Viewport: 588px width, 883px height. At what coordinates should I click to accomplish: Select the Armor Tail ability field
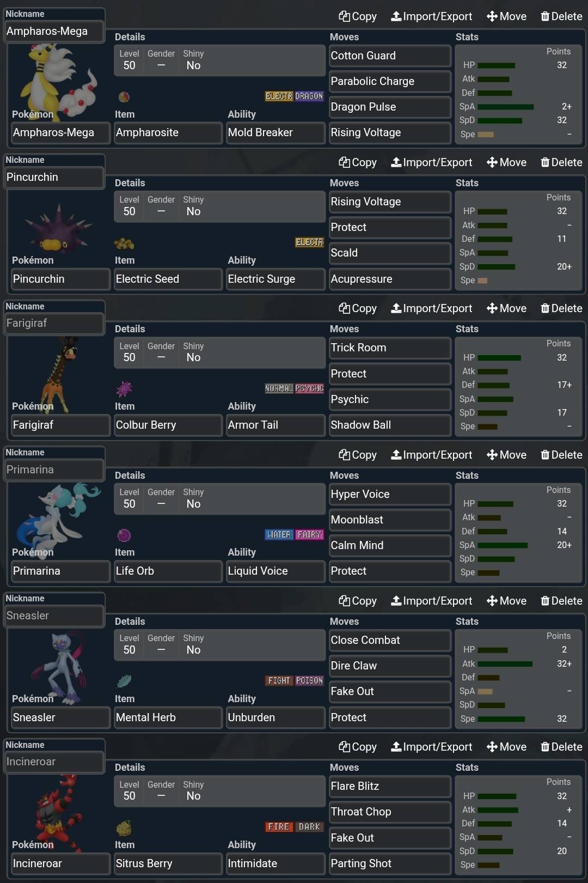275,425
